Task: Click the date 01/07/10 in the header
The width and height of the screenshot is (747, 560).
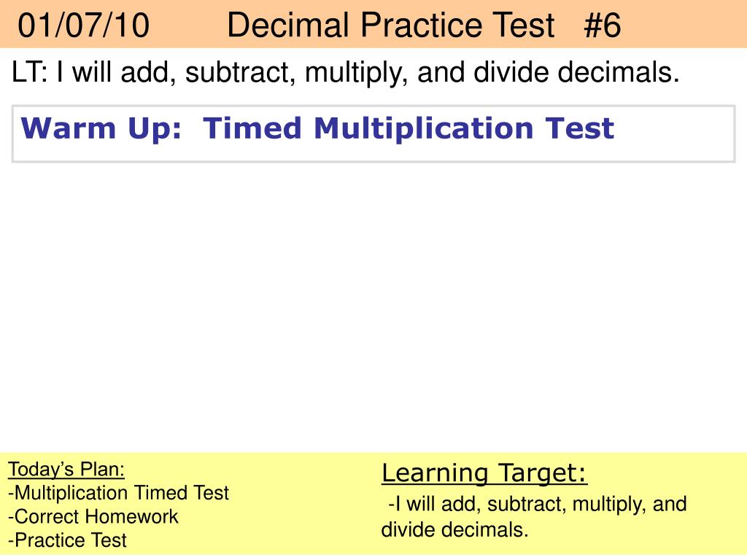Action: 83,26
